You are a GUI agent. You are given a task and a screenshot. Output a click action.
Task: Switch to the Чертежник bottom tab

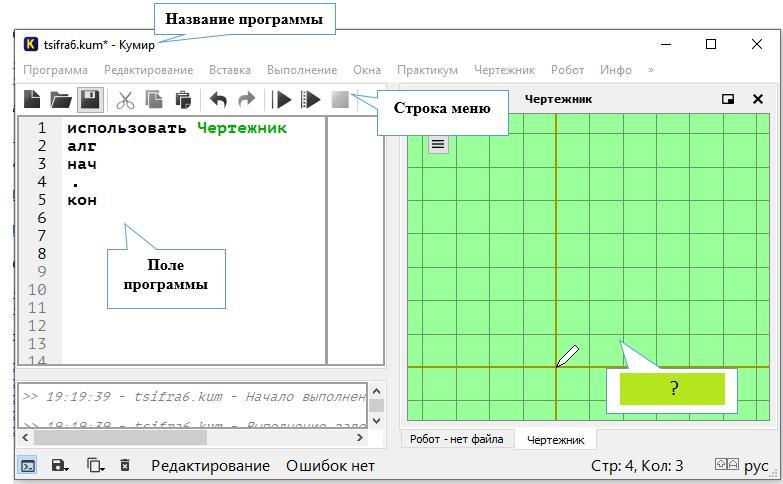point(555,440)
